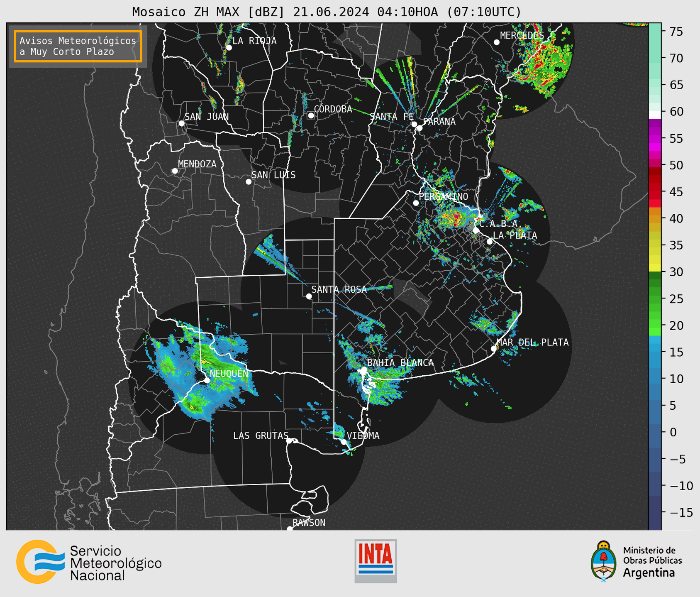Click the SAN LUIS map label

(274, 175)
